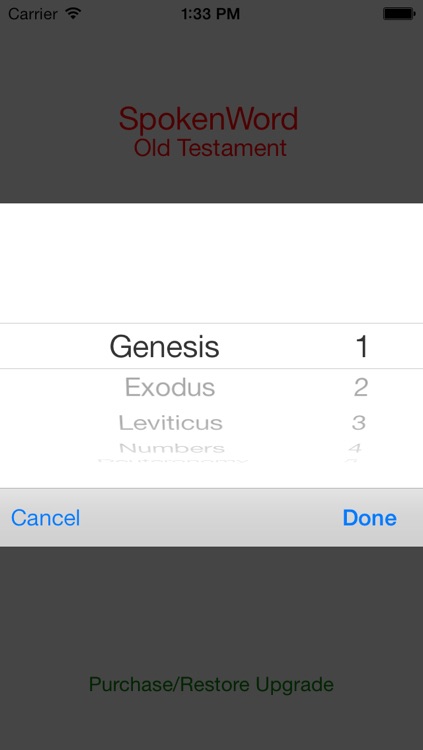Open Purchase/Restore Upgrade link
This screenshot has width=423, height=750.
(211, 684)
